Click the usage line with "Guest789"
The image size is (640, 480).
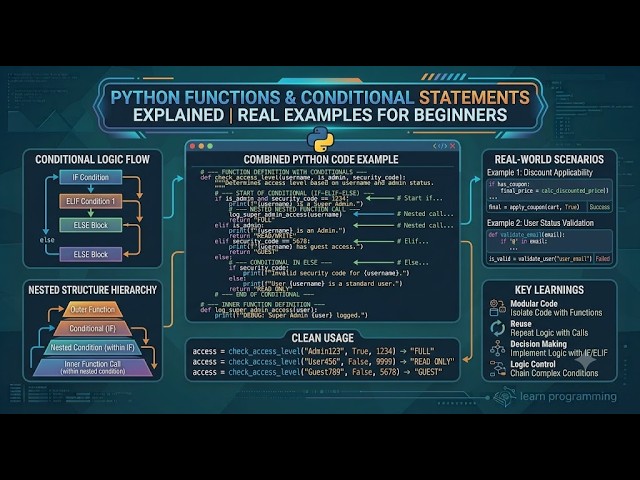point(318,372)
